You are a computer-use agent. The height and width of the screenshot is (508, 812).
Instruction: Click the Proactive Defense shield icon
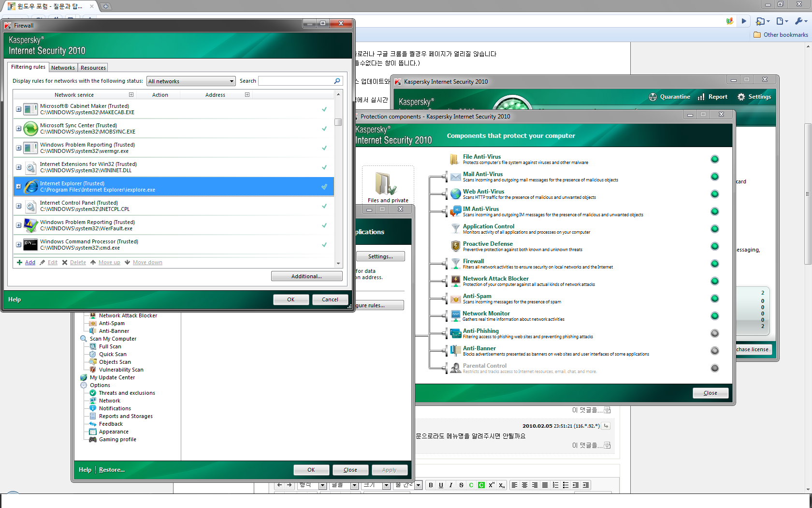click(455, 246)
